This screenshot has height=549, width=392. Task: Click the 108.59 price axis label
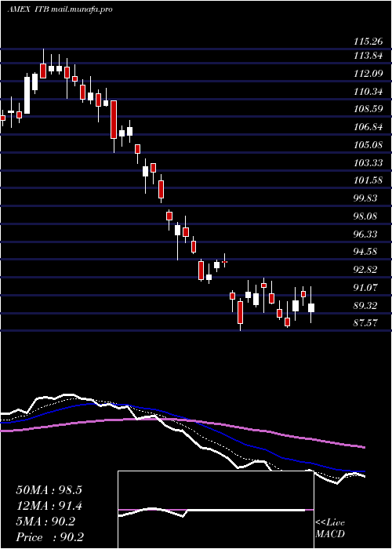(368, 109)
